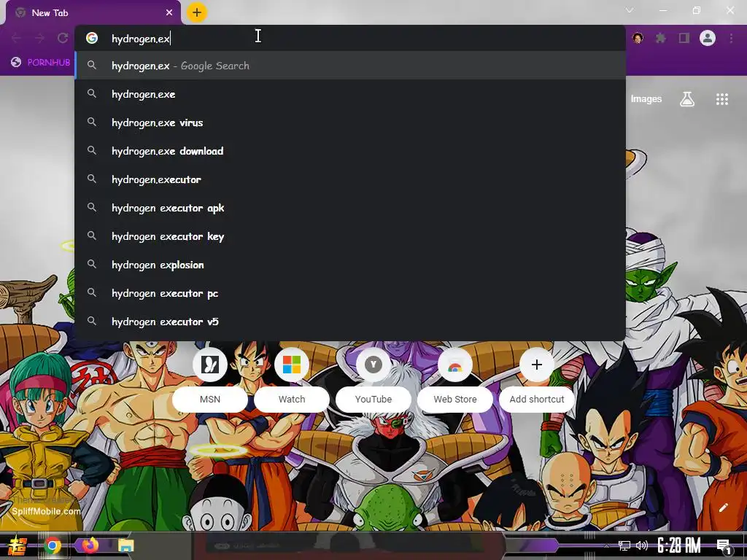
Task: Click the globe icon on bookmarks bar
Action: tap(16, 63)
